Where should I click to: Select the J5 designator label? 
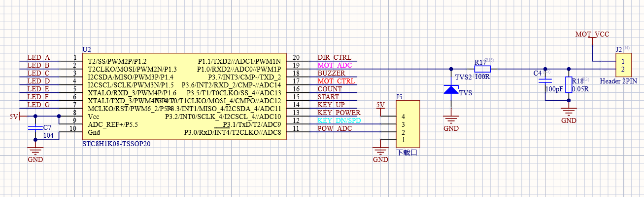(400, 97)
